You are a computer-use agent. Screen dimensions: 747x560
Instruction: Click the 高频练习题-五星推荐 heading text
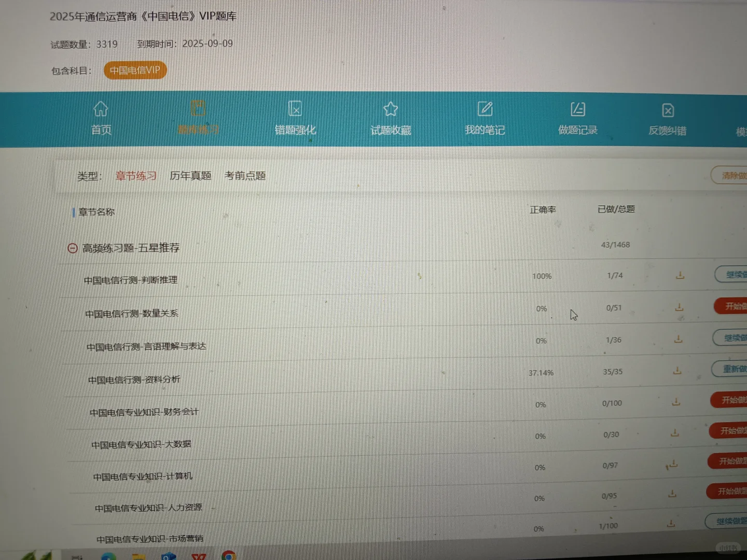(131, 248)
